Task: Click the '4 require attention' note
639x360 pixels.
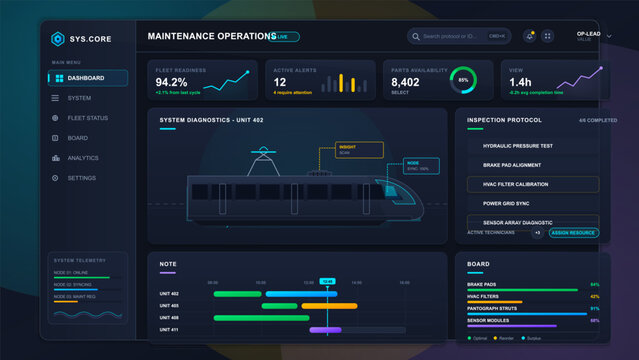Action: pyautogui.click(x=292, y=93)
